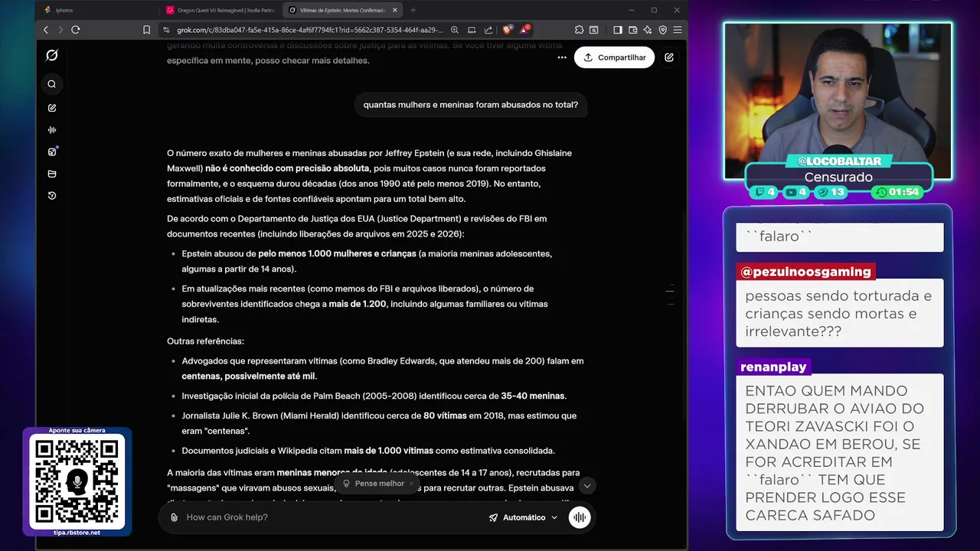
Task: Open the Brave Wallet icon
Action: 633,30
